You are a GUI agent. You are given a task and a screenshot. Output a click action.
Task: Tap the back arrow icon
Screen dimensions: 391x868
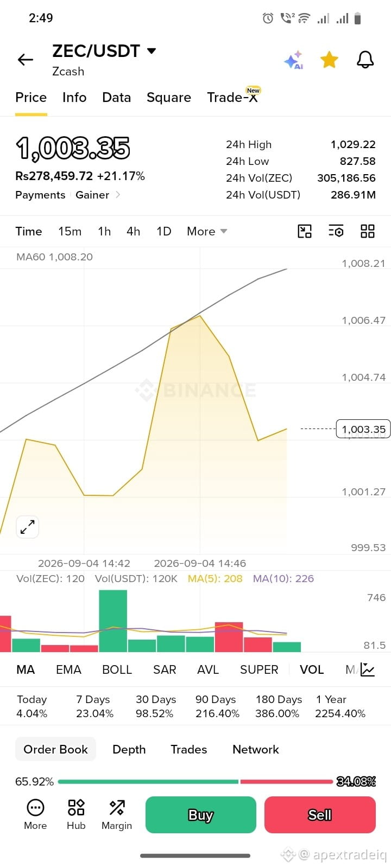26,60
